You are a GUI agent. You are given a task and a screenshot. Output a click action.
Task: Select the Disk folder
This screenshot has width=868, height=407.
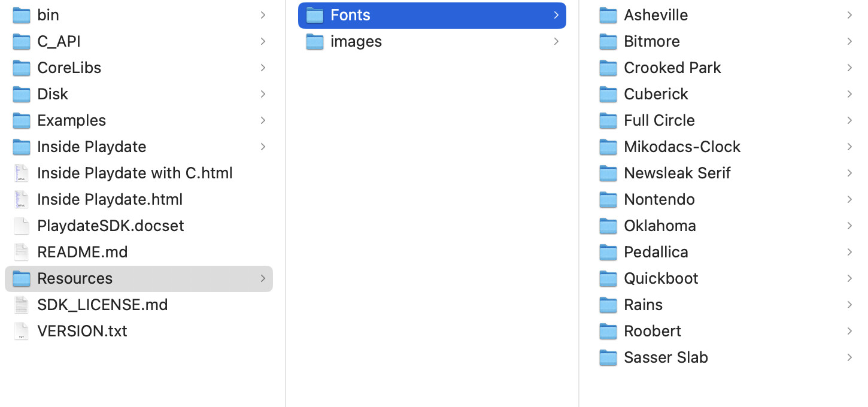53,94
